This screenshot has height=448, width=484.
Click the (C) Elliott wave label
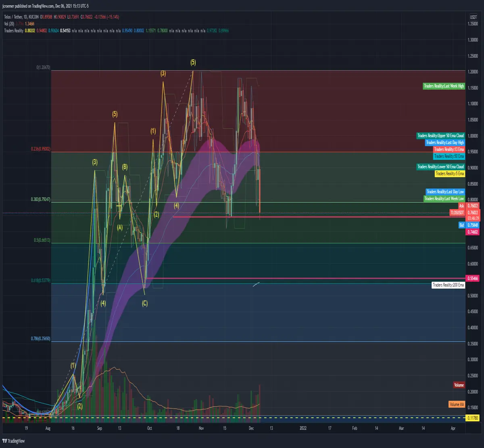pyautogui.click(x=145, y=302)
